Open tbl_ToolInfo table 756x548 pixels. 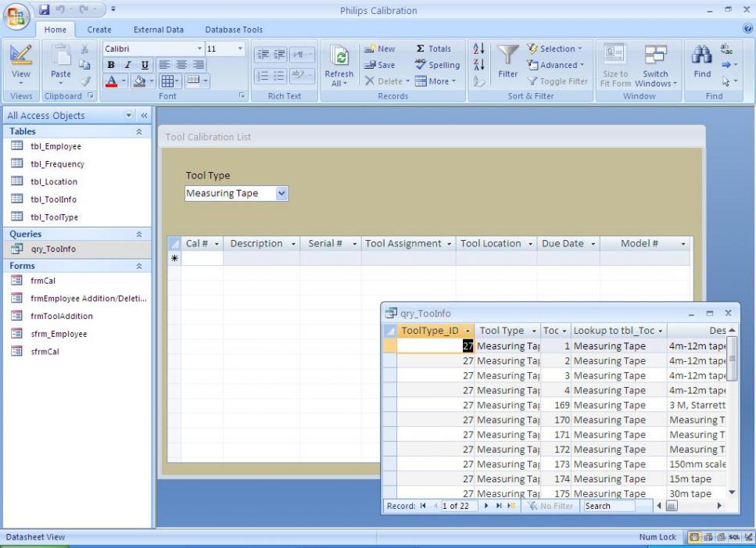point(53,199)
